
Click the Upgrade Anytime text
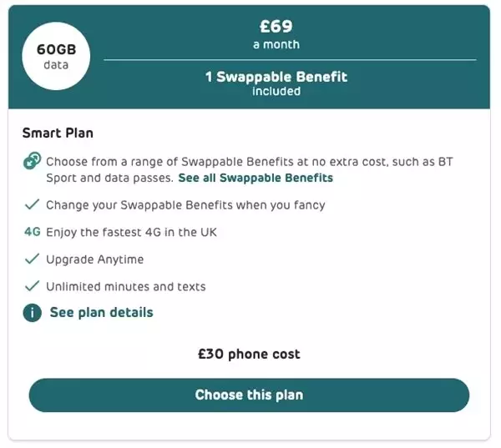(94, 259)
